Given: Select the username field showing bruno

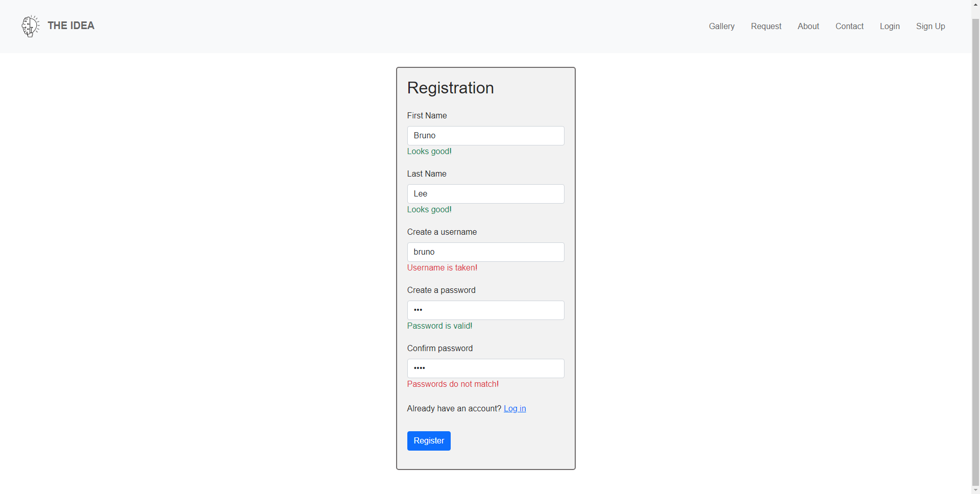Looking at the screenshot, I should (485, 252).
